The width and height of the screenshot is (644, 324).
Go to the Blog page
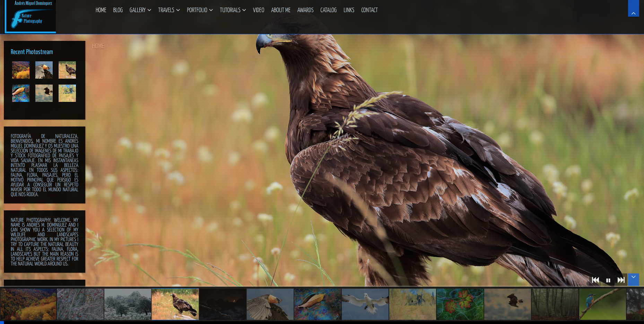(x=118, y=10)
